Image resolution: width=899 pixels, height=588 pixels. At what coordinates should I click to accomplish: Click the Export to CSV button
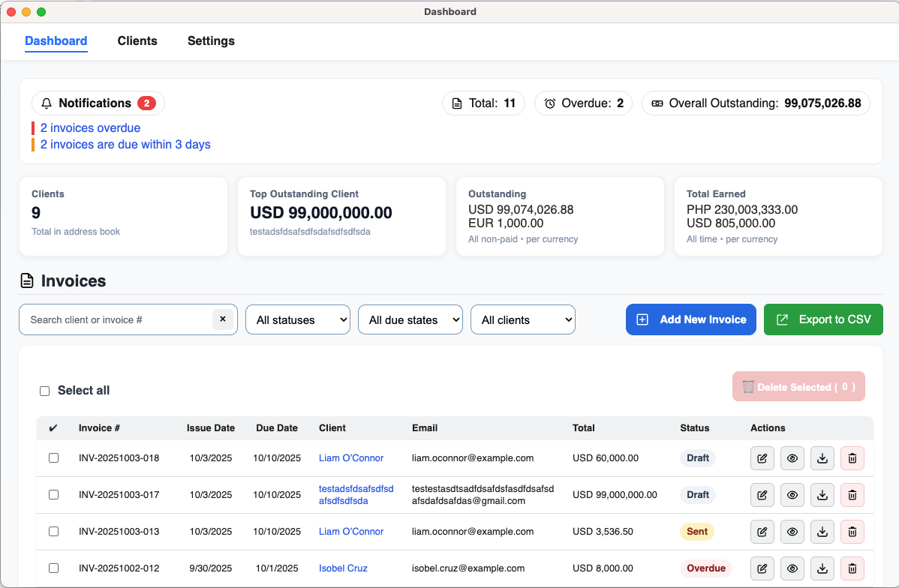[x=822, y=319]
